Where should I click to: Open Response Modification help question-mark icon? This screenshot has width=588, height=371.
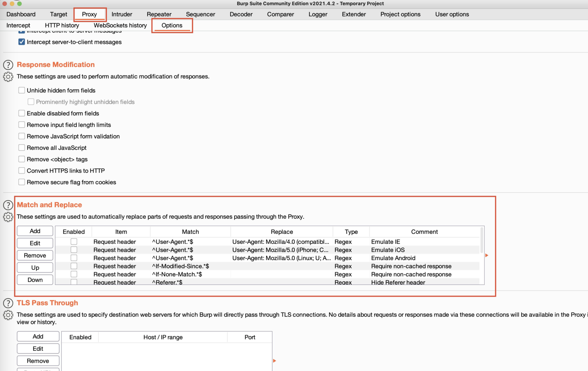[8, 65]
